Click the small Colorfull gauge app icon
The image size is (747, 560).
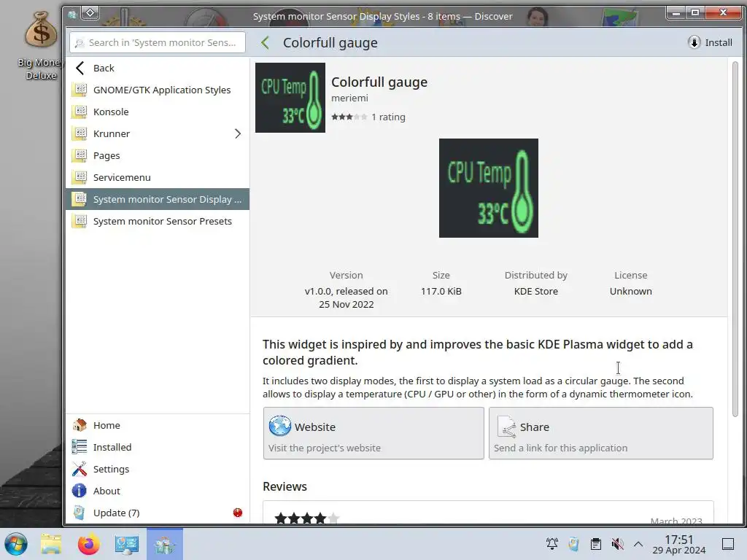[290, 98]
